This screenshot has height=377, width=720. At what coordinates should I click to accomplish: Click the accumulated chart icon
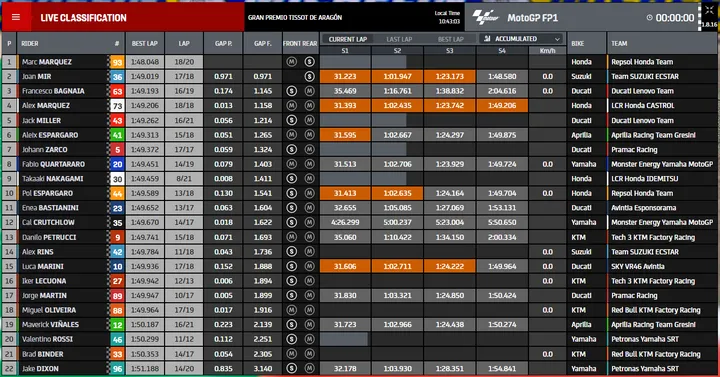[x=487, y=39]
